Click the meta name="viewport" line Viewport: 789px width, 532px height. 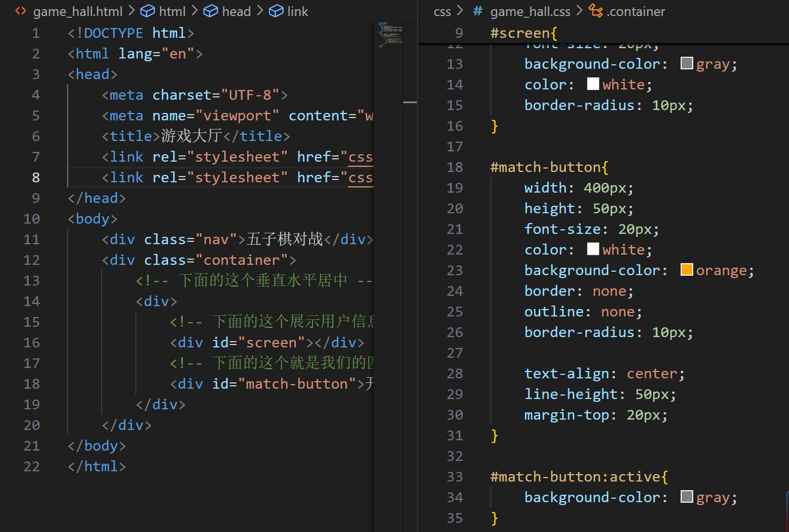238,116
